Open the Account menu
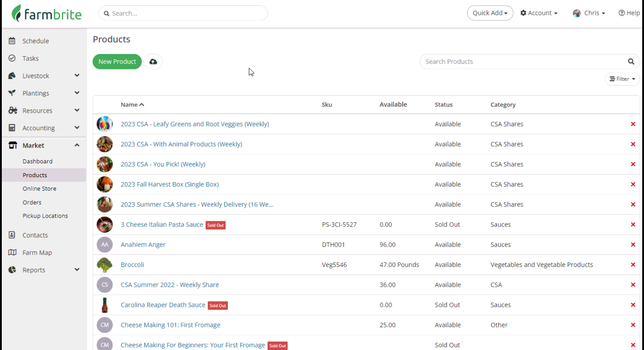This screenshot has height=350, width=644. click(539, 13)
